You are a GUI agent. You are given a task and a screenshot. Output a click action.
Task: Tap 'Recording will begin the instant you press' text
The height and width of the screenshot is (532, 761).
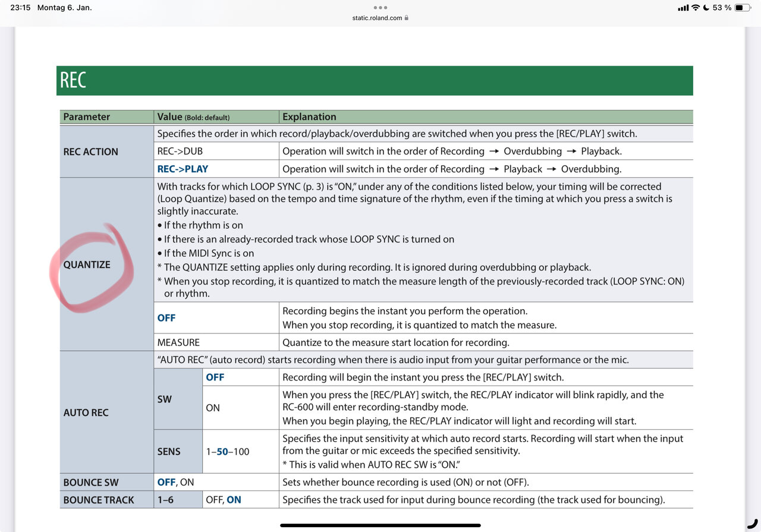coord(423,377)
